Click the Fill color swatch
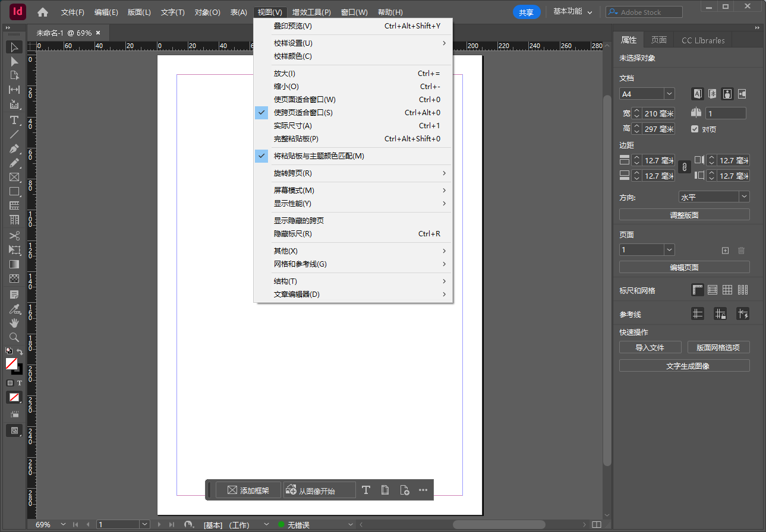This screenshot has width=766, height=532. click(x=11, y=363)
